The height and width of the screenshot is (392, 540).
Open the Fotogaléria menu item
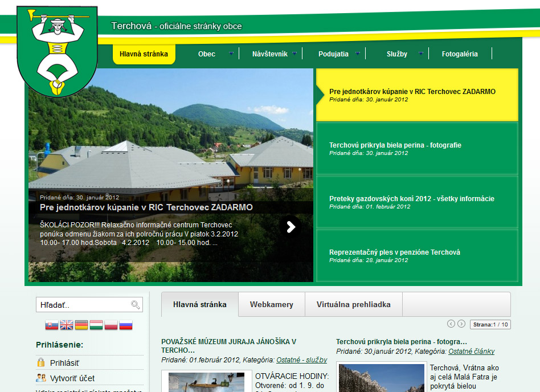click(460, 54)
